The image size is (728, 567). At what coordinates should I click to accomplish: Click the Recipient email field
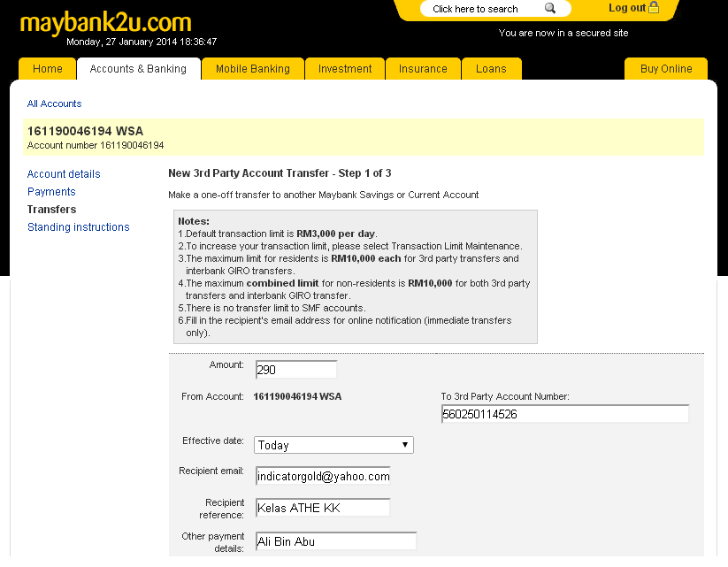(x=323, y=476)
